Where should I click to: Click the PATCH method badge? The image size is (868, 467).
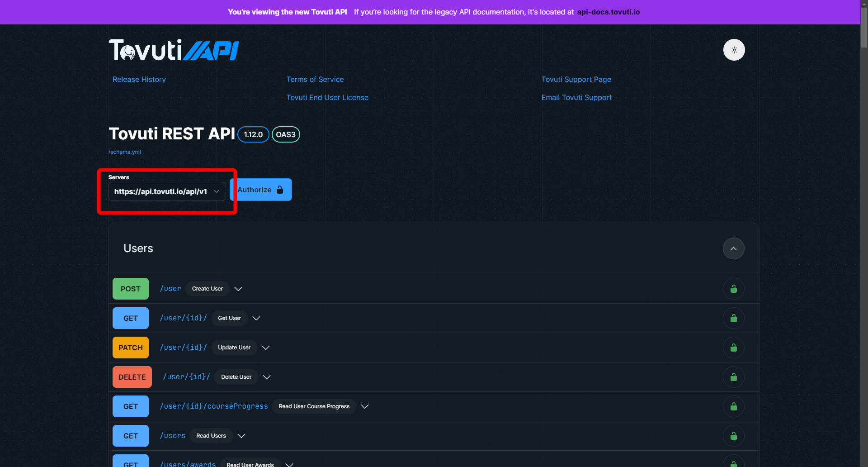point(131,348)
